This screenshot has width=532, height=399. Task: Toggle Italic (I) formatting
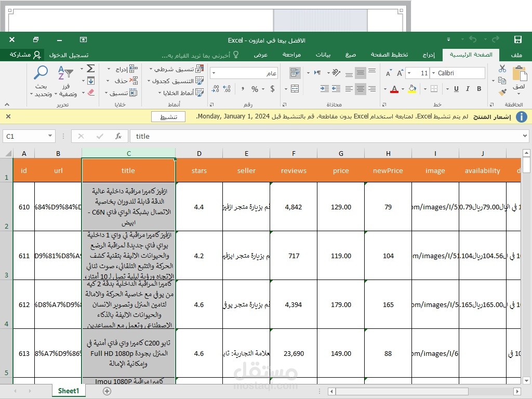[x=468, y=89]
